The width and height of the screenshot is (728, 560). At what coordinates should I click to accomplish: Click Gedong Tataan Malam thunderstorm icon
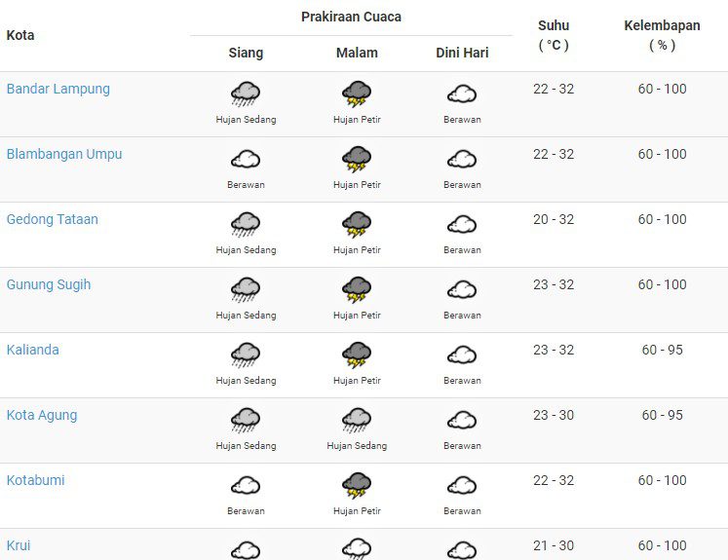[x=357, y=225]
